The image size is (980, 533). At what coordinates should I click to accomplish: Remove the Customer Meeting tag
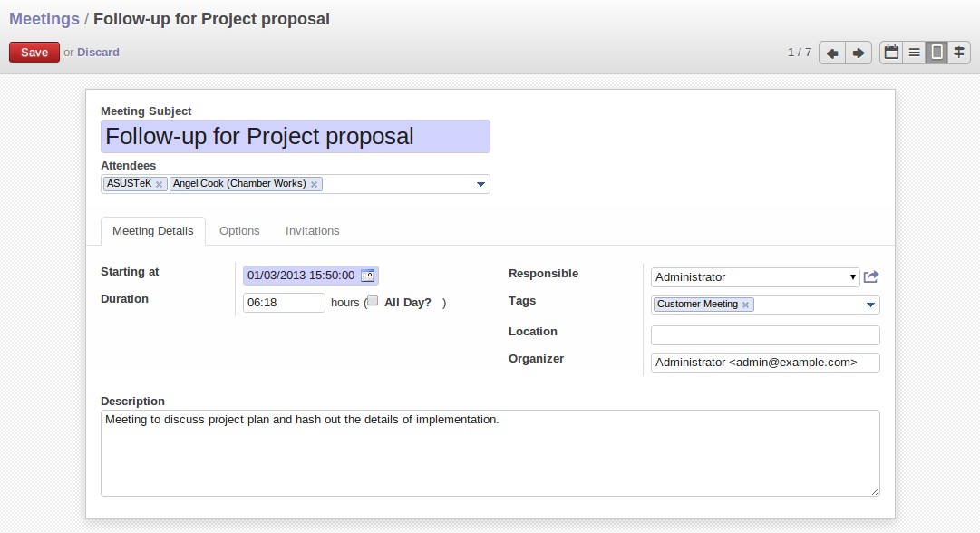745,305
